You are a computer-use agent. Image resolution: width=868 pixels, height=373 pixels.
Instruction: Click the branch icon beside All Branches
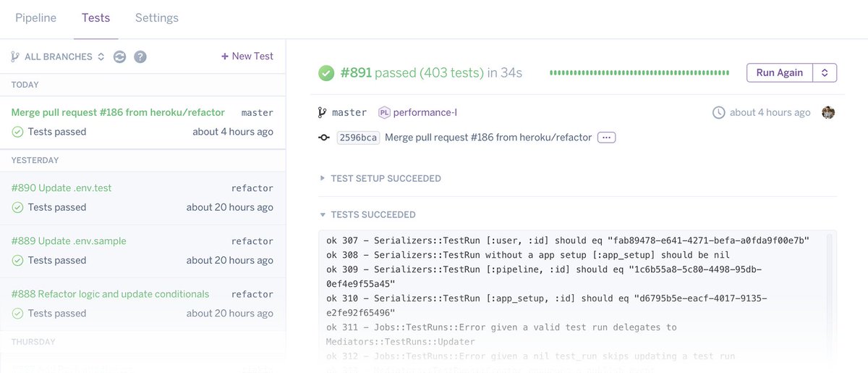tap(15, 56)
